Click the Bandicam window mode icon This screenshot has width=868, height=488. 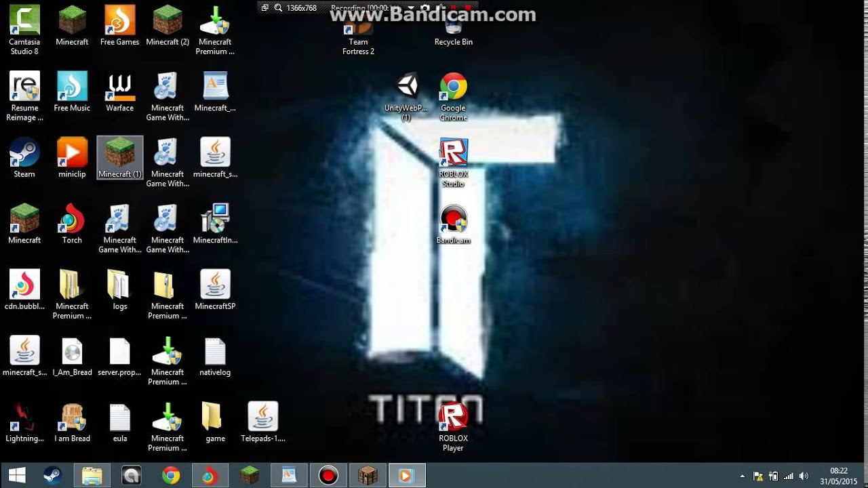[x=265, y=7]
